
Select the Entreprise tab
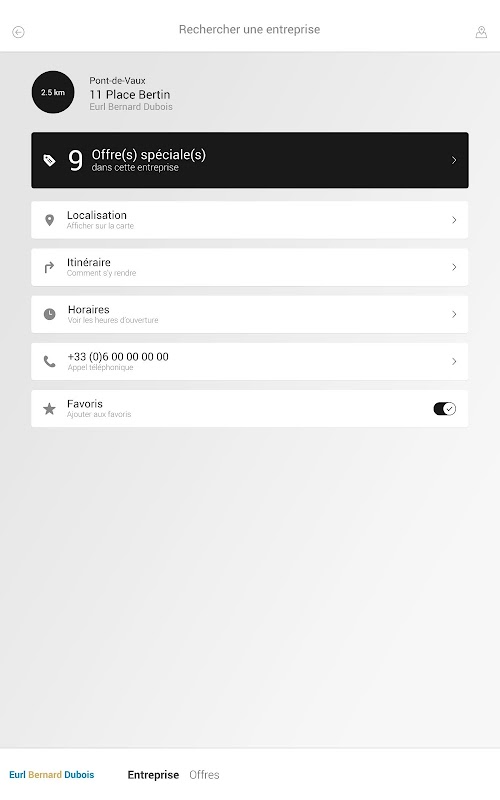click(153, 774)
